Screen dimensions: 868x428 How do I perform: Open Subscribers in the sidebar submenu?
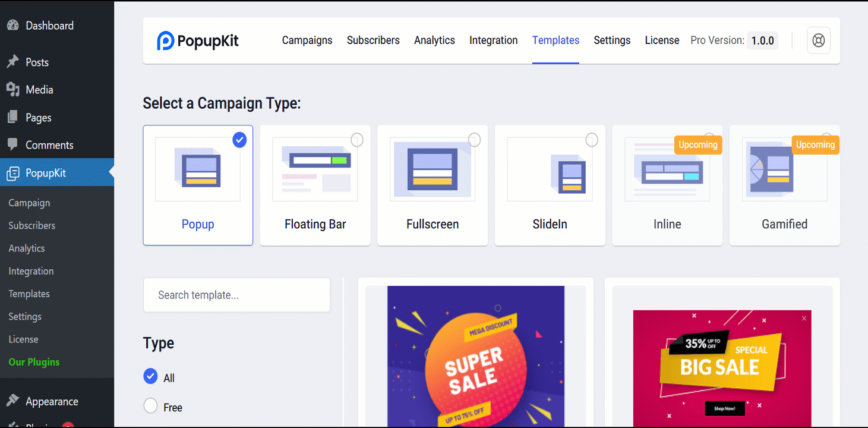[31, 225]
